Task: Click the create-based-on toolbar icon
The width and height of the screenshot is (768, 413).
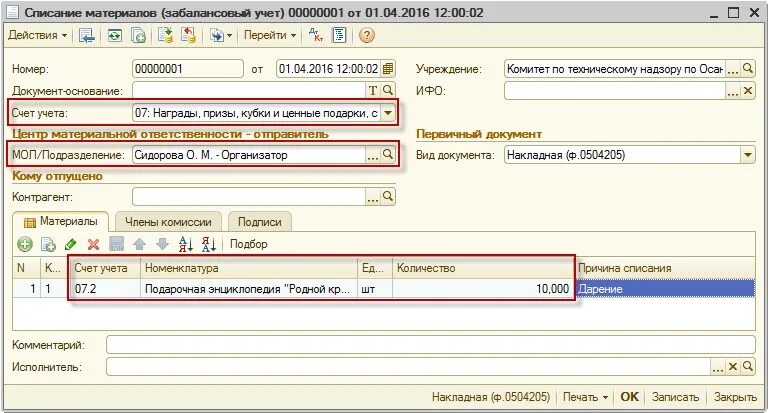Action: 216,35
